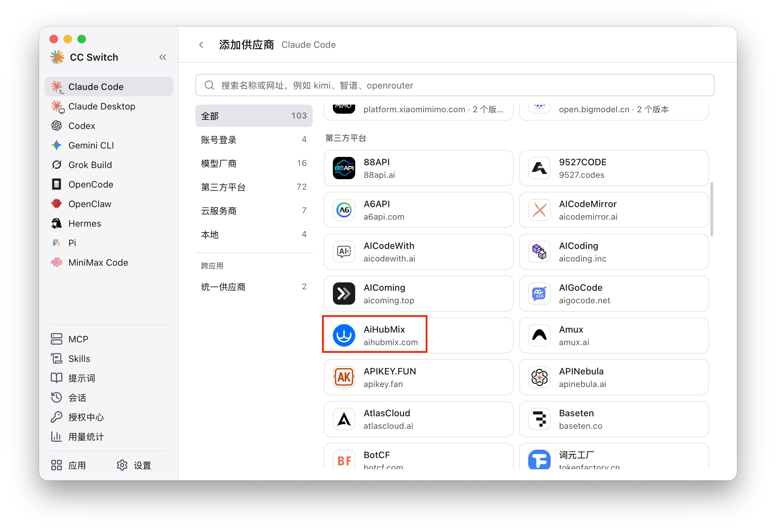Image resolution: width=776 pixels, height=532 pixels.
Task: Select 统一供应商 cross-app filter
Action: 254,287
